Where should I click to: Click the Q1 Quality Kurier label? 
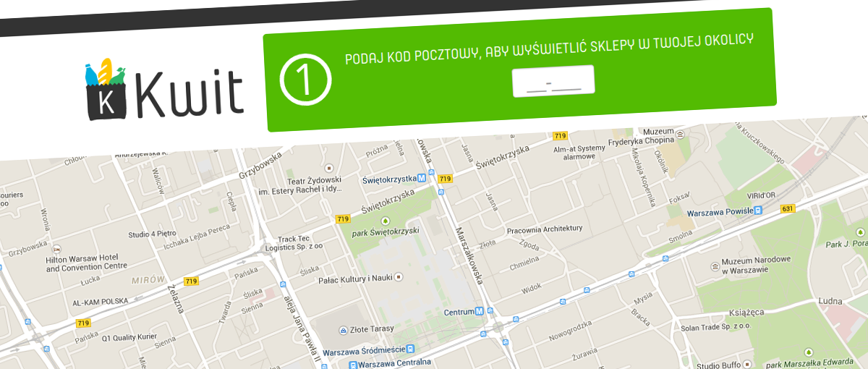click(x=128, y=337)
